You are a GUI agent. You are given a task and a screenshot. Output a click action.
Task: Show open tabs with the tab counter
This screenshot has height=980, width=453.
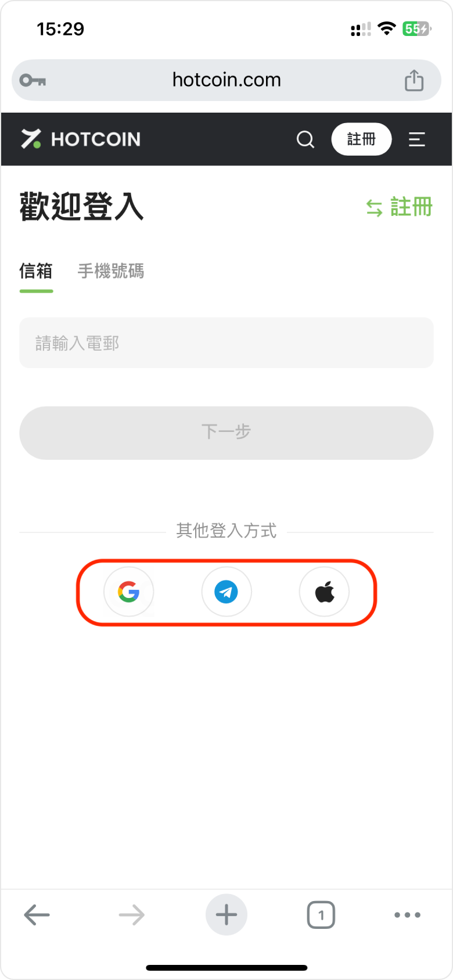pos(321,915)
